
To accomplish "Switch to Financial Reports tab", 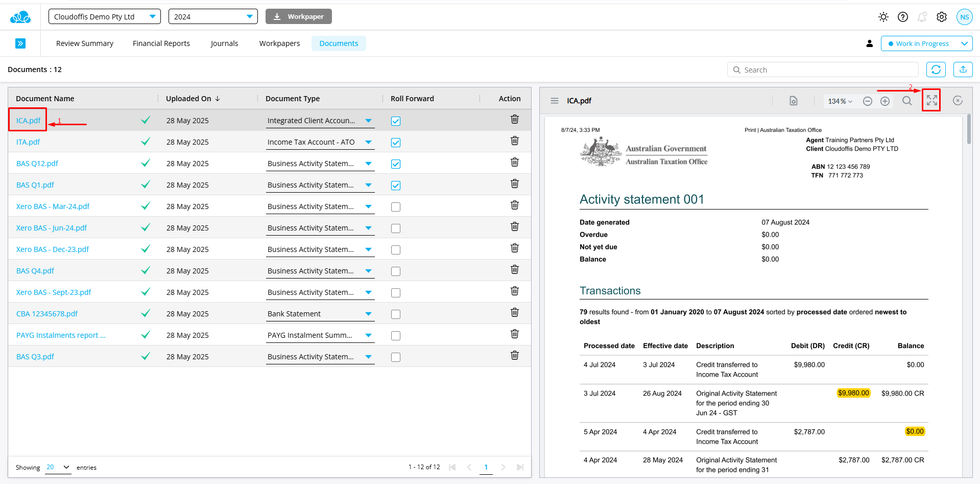I will pyautogui.click(x=161, y=43).
